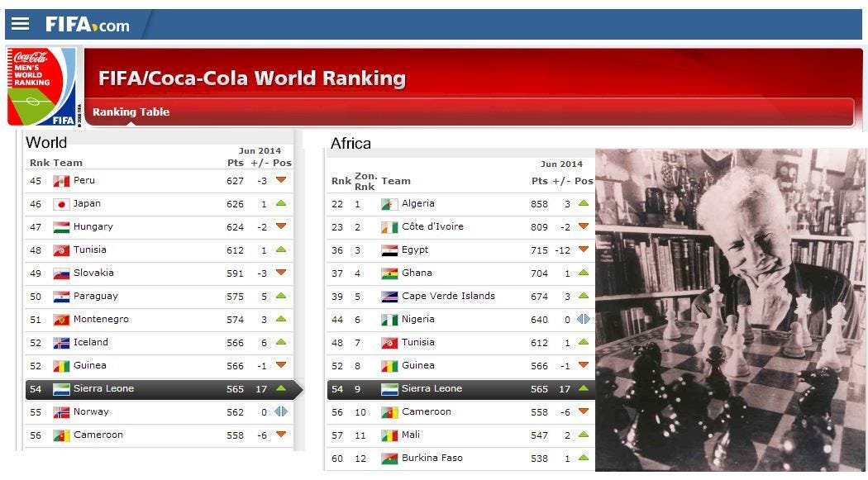Open the Algeria team link
Screen dimensions: 868x480
pyautogui.click(x=418, y=203)
